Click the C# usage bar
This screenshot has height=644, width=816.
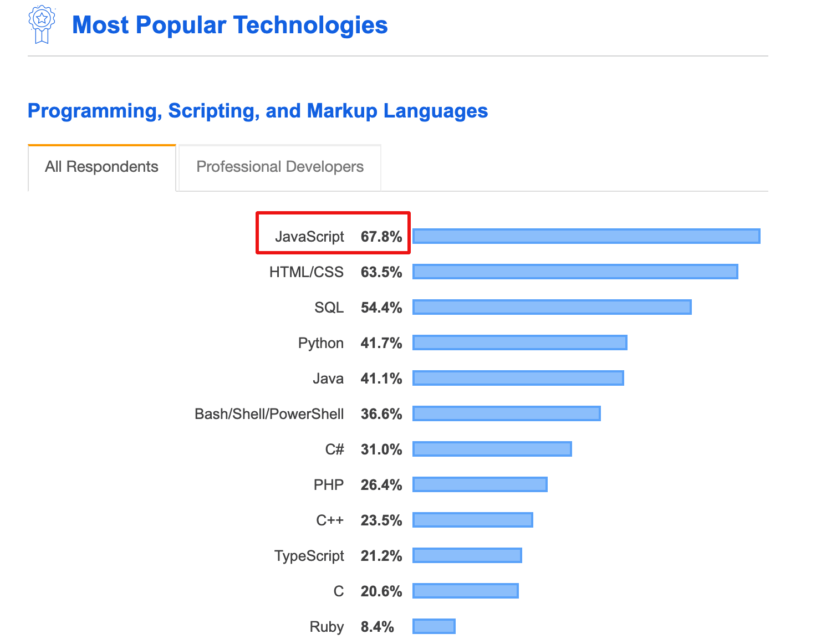coord(492,449)
